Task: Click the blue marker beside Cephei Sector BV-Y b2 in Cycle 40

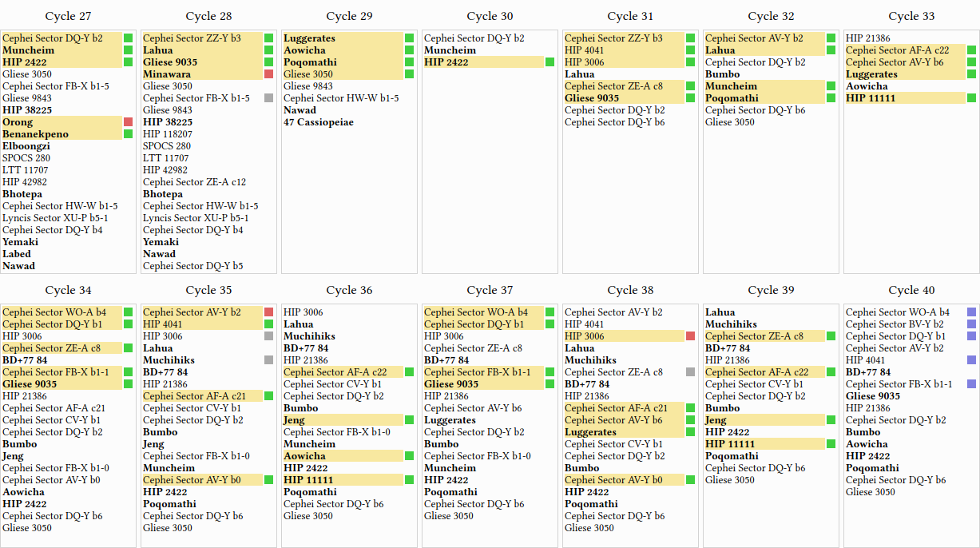Action: point(971,324)
